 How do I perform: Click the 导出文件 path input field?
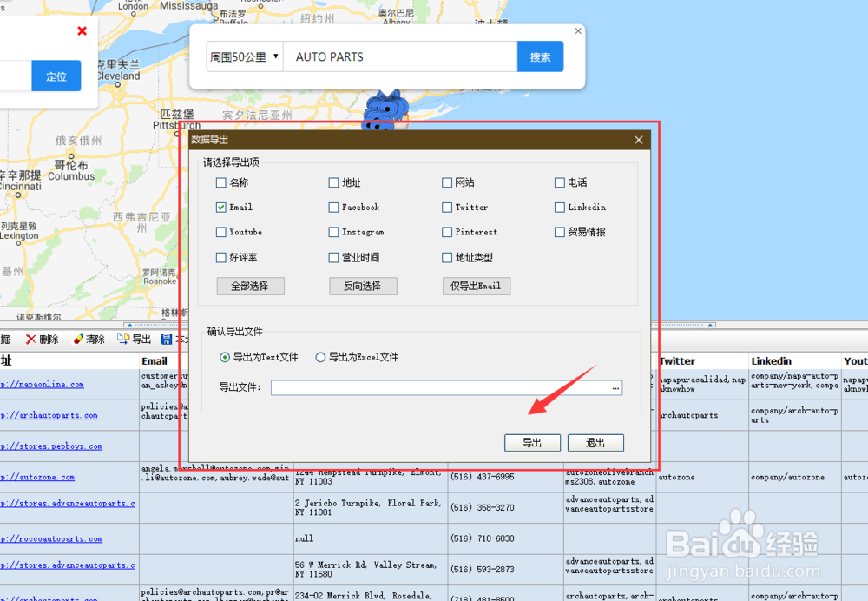pos(441,387)
